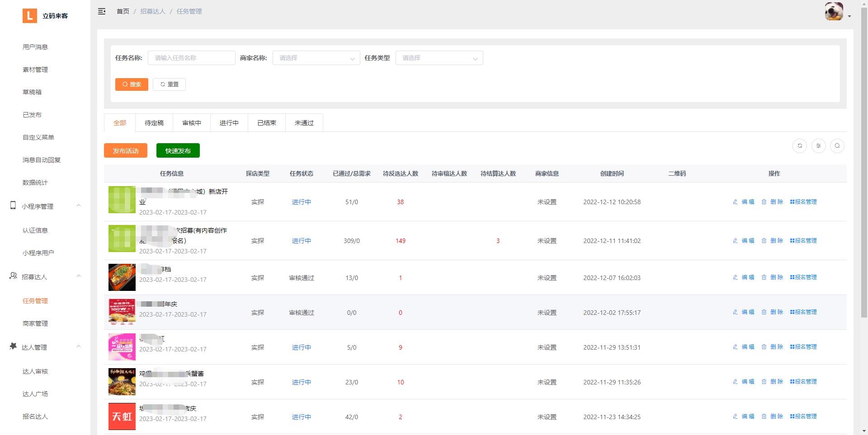868x435 pixels.
Task: Open the column settings icon
Action: [x=818, y=146]
